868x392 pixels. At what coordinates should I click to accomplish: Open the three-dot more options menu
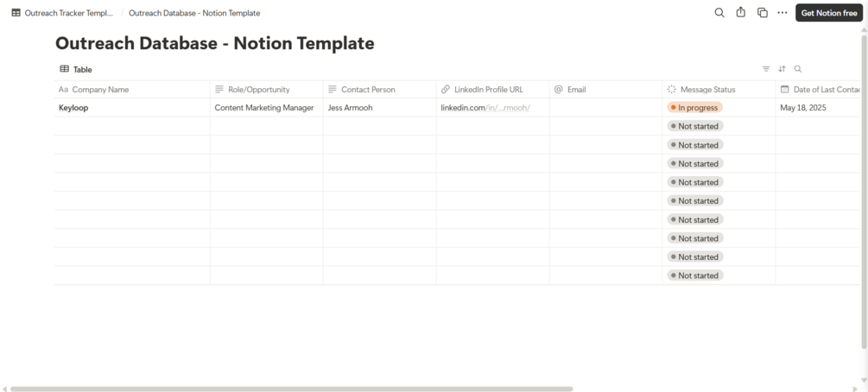[782, 13]
